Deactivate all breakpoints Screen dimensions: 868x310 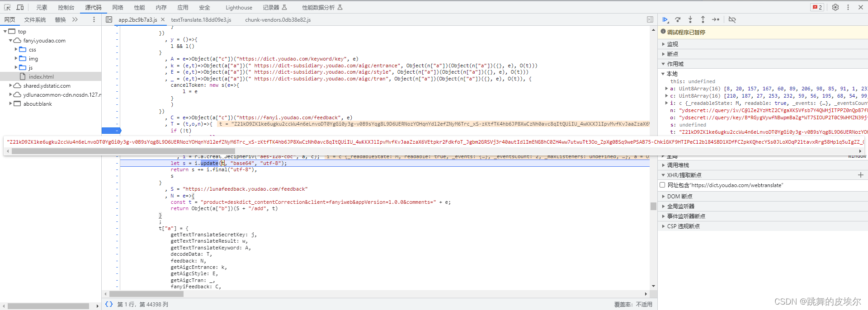(x=732, y=19)
